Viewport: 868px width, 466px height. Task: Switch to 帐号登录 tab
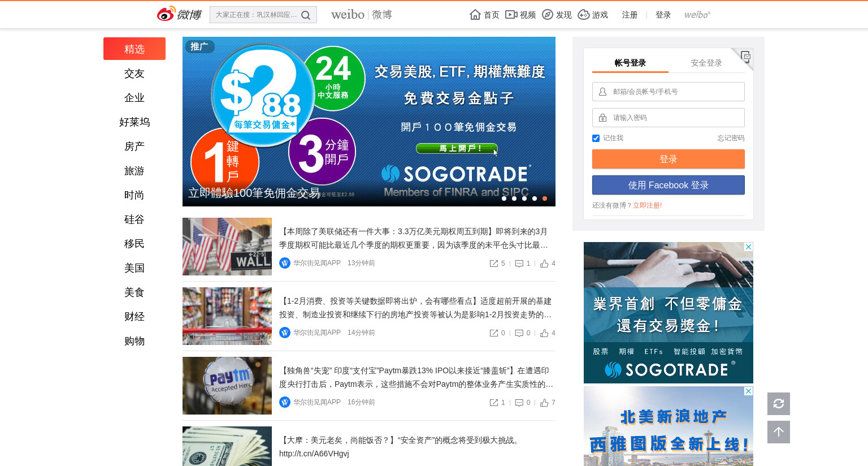click(630, 63)
